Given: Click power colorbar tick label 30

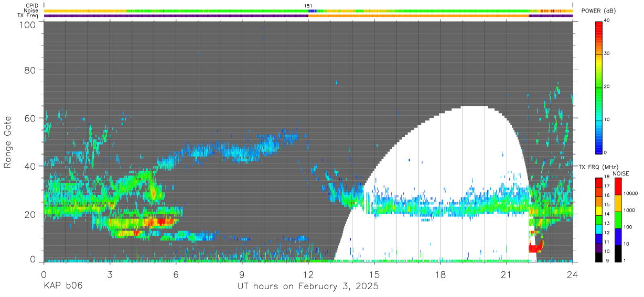Looking at the screenshot, I should 607,54.
